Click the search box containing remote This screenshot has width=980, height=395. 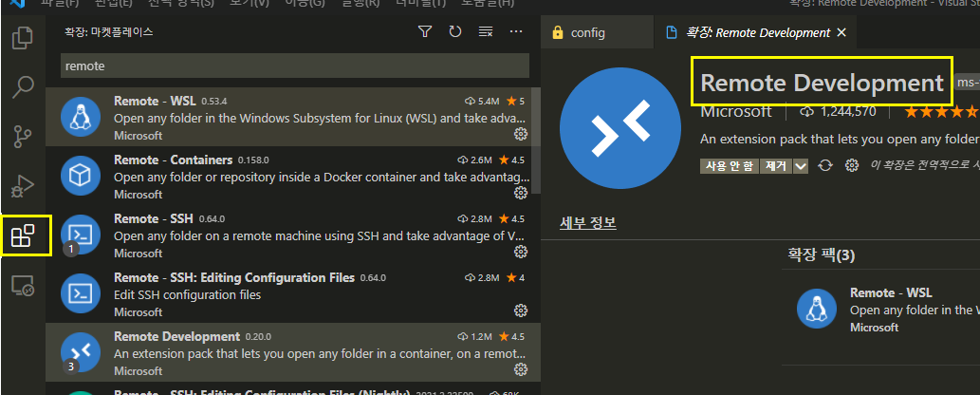(x=295, y=66)
